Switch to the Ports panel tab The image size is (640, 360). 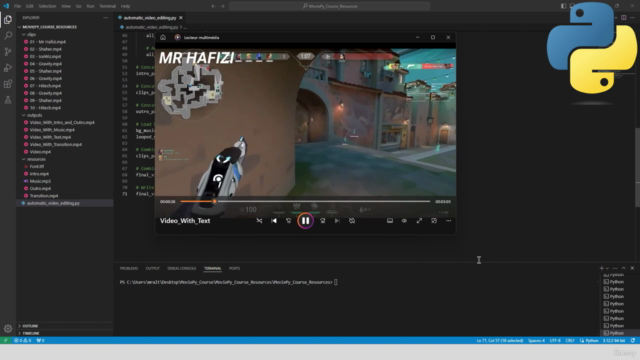coord(234,268)
